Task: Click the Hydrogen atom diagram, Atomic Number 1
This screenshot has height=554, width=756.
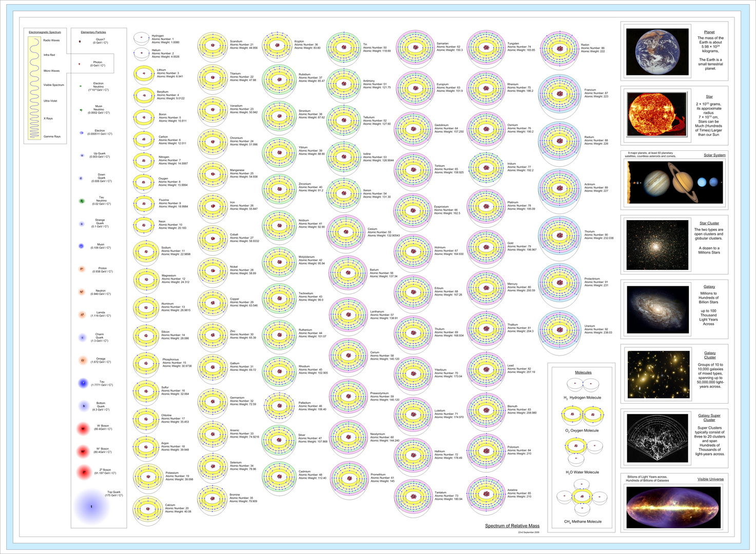Action: (141, 38)
